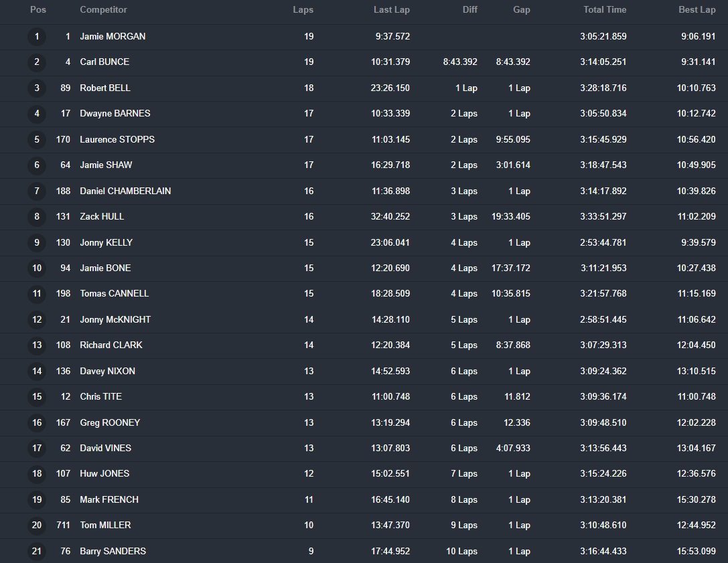Viewport: 728px width, 563px height.
Task: Click the position 12 circle badge
Action: 37,320
